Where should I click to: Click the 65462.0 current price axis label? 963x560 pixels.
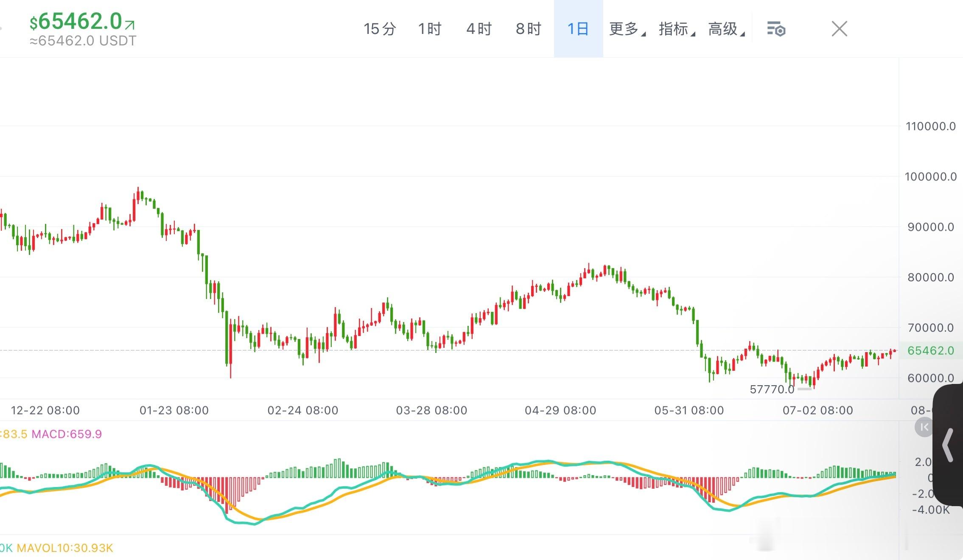pos(931,350)
